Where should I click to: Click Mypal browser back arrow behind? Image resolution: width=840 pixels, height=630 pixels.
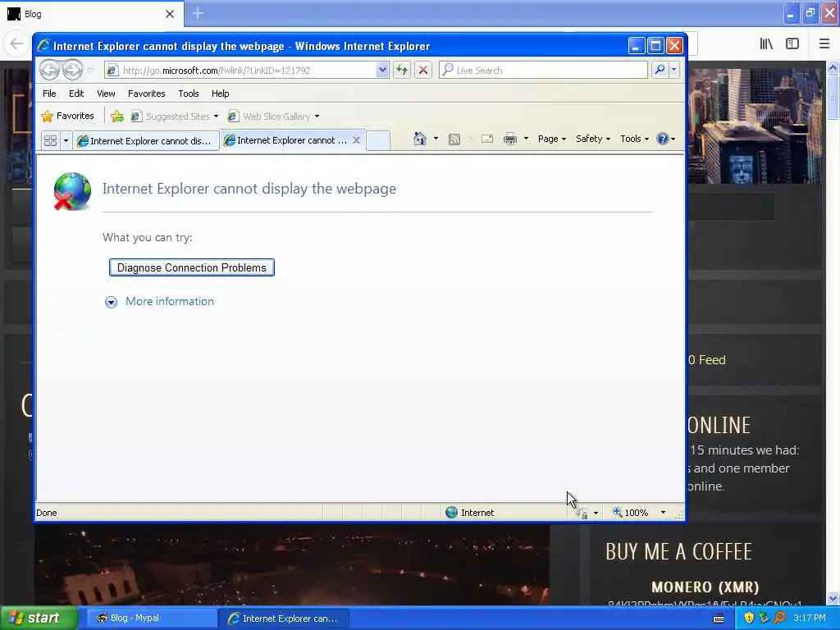(16, 43)
